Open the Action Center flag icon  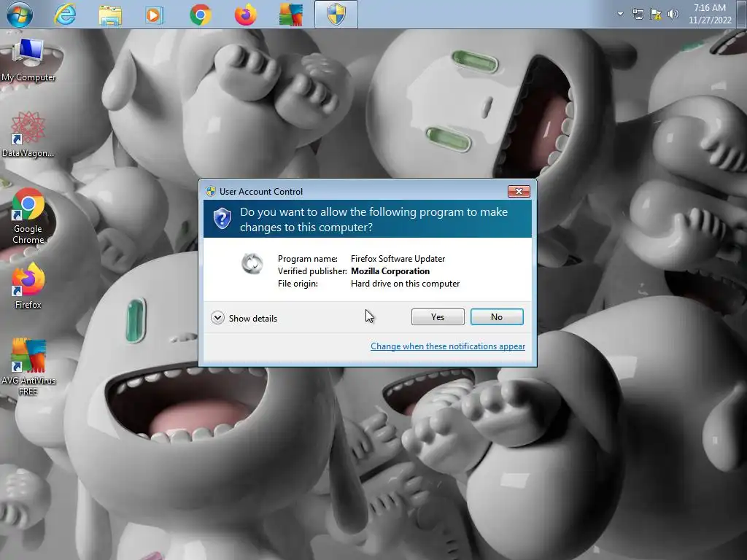[656, 14]
